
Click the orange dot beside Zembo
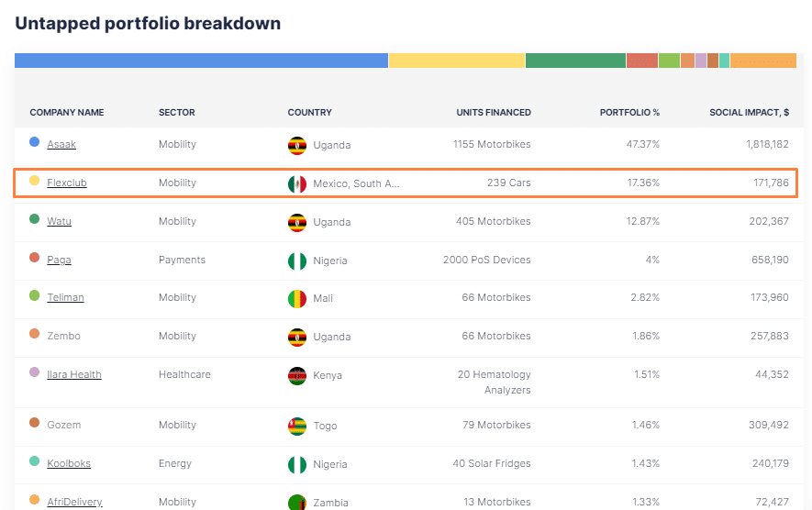(x=34, y=334)
